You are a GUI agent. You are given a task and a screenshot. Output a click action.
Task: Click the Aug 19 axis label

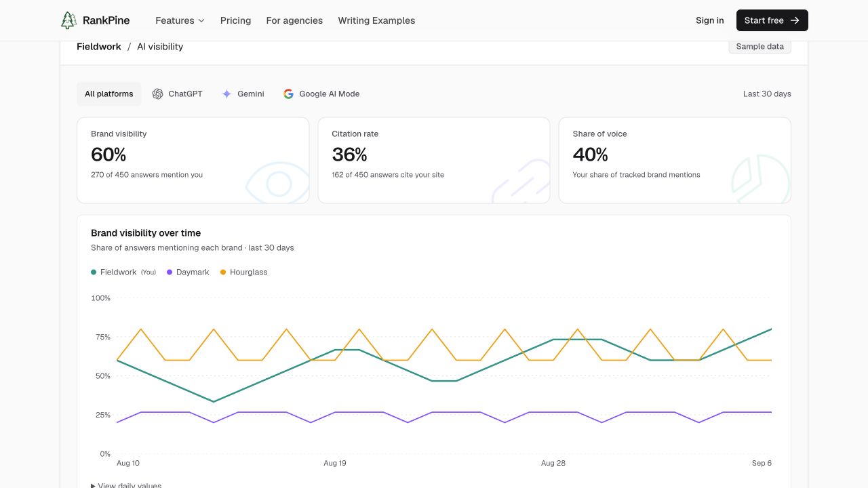tap(335, 464)
